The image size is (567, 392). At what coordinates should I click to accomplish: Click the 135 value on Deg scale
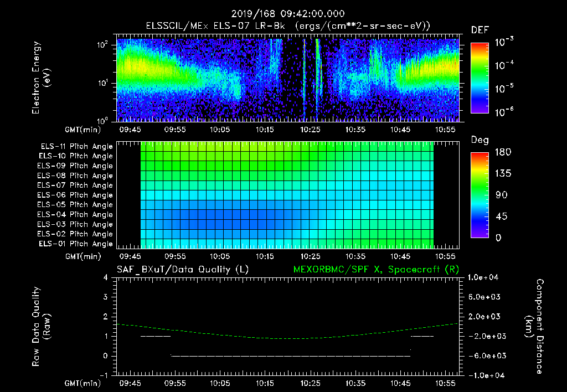click(x=503, y=174)
